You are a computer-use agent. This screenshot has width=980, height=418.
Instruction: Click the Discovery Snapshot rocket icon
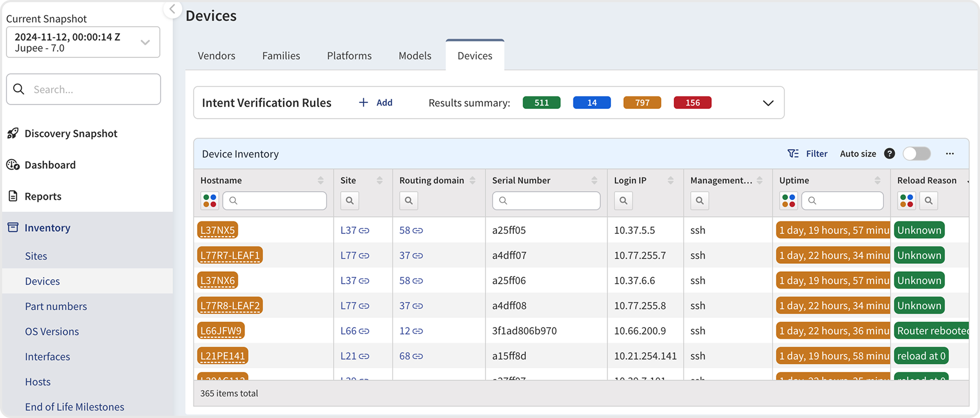point(13,133)
